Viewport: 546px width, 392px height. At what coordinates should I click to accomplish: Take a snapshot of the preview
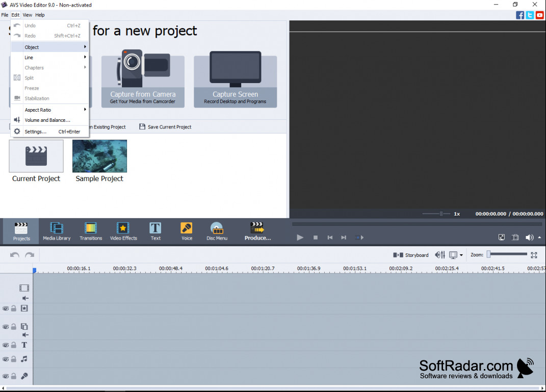pos(515,238)
